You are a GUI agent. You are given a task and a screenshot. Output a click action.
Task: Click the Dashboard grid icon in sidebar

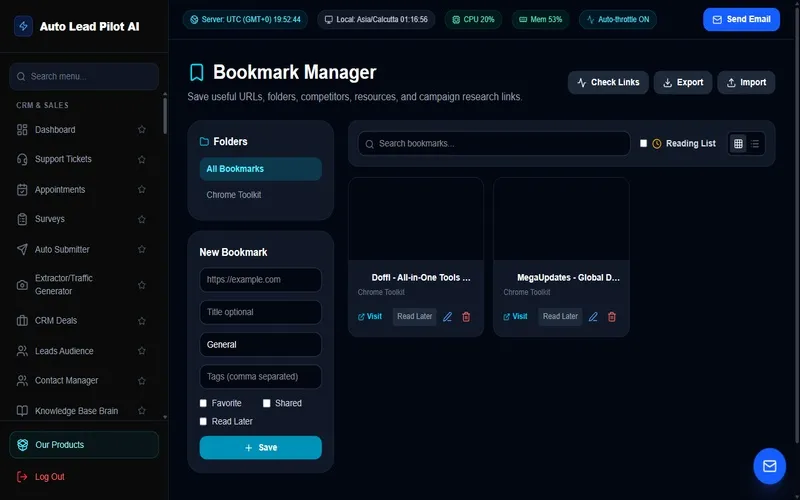(22, 130)
